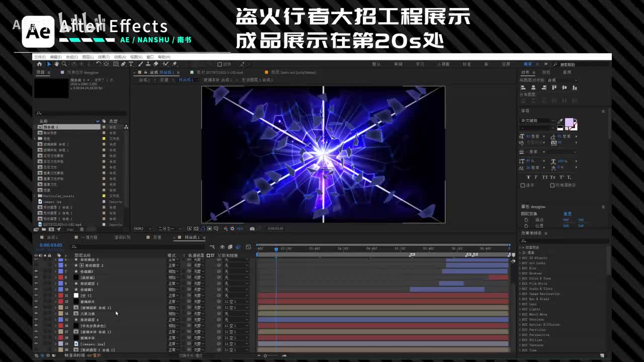The width and height of the screenshot is (644, 362).
Task: Open blend mode dropdown for layer 7
Action: 173,271
